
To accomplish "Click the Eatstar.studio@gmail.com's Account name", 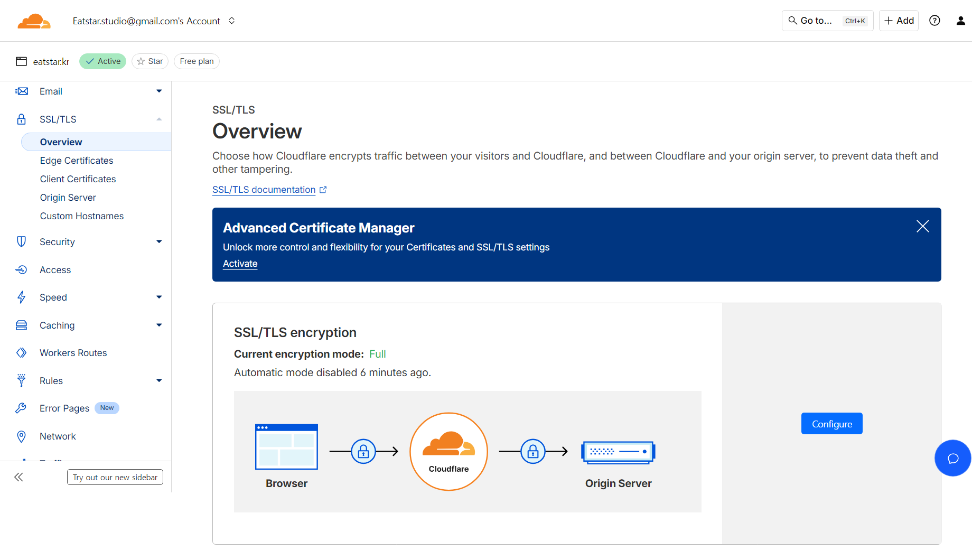I will tap(146, 21).
